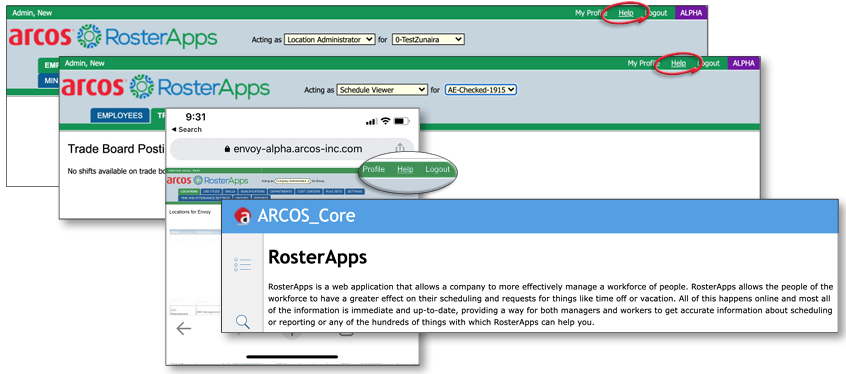Click 'Admin, New' user name in Schedule Viewer window
Viewport: 846px width, 374px height.
(84, 63)
